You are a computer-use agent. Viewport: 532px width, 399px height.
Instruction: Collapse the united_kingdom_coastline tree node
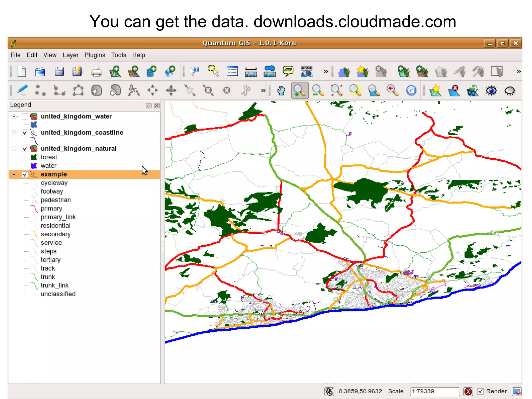[14, 133]
